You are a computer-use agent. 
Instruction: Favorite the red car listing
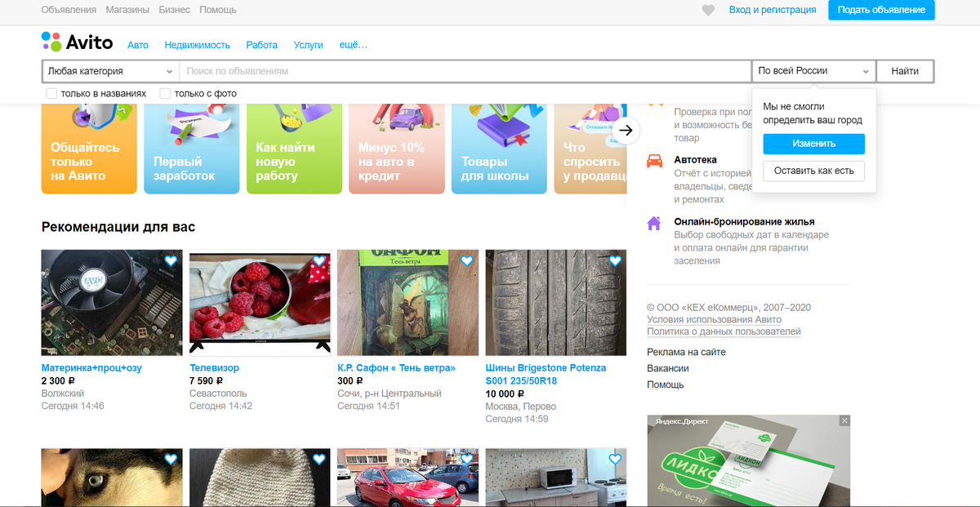coord(467,460)
